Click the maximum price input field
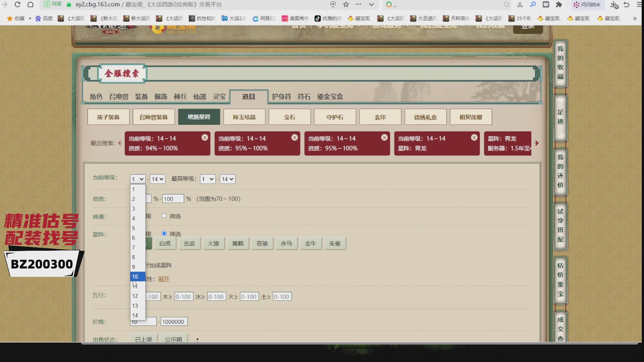The image size is (644, 362). (x=174, y=322)
